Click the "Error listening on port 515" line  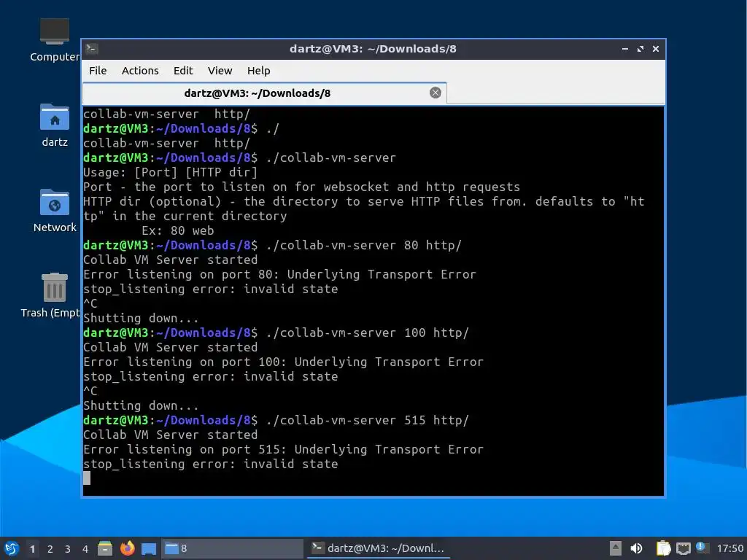pyautogui.click(x=284, y=449)
